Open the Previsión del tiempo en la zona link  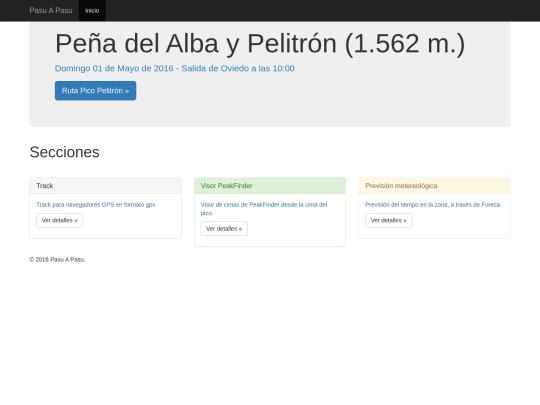(433, 205)
